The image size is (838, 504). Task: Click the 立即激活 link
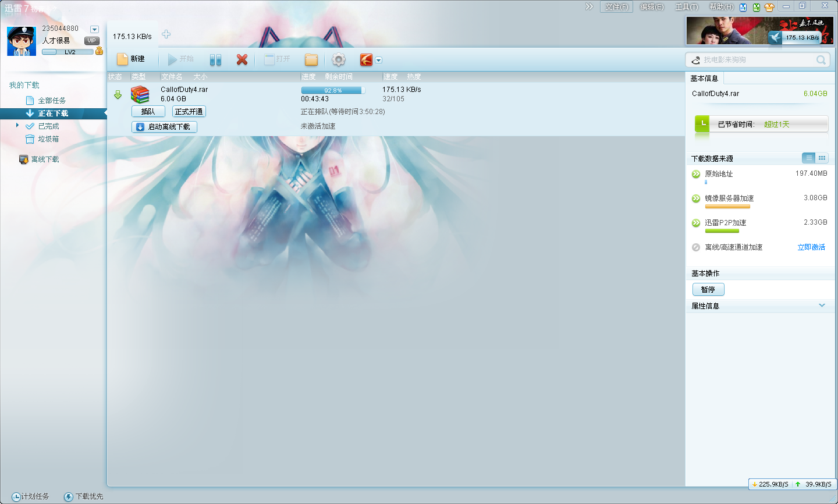coord(811,247)
